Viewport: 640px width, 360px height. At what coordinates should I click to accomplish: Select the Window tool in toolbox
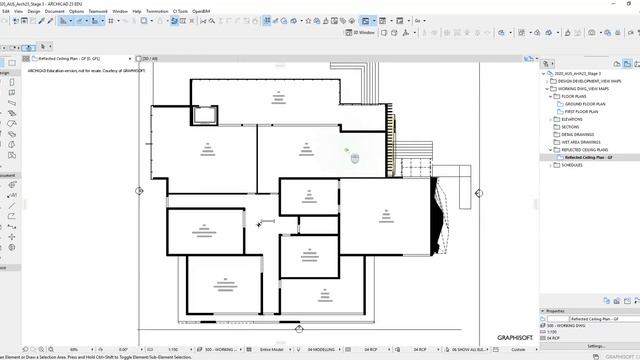pos(12,93)
